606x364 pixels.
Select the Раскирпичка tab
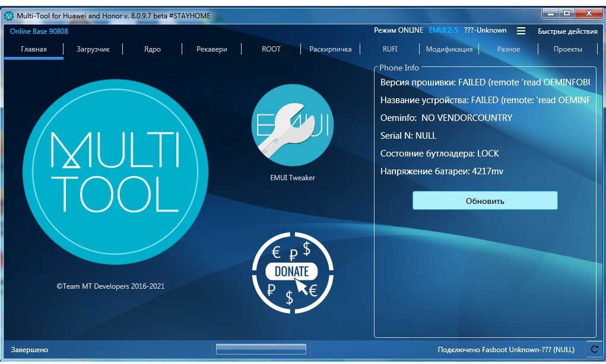coord(331,49)
